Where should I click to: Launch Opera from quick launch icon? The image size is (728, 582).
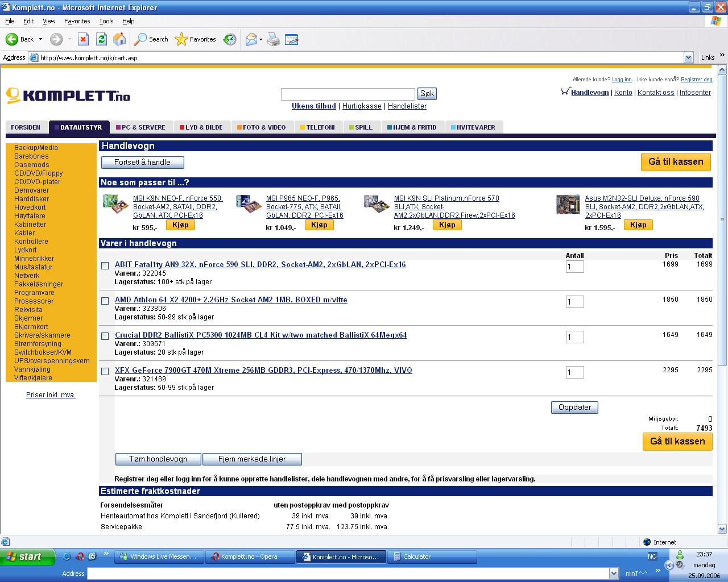click(80, 556)
